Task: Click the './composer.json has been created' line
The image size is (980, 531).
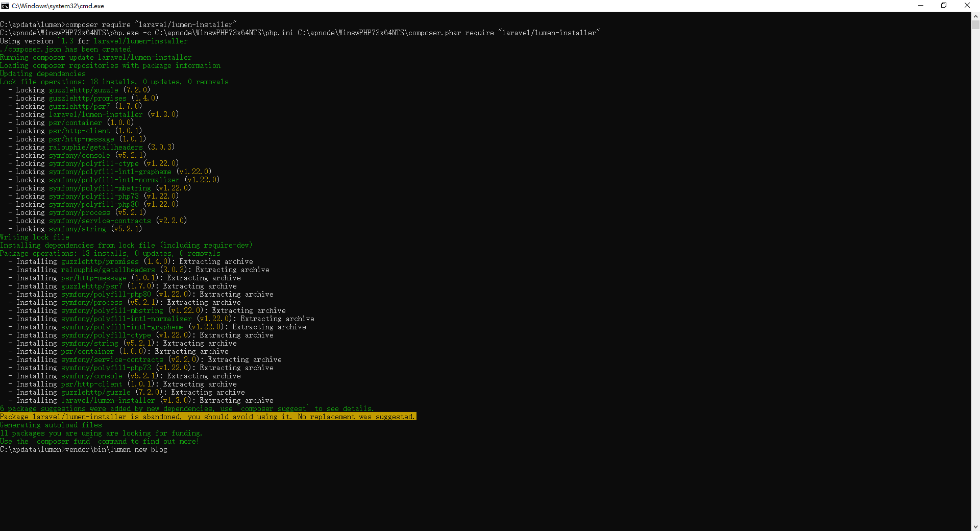Action: [65, 49]
